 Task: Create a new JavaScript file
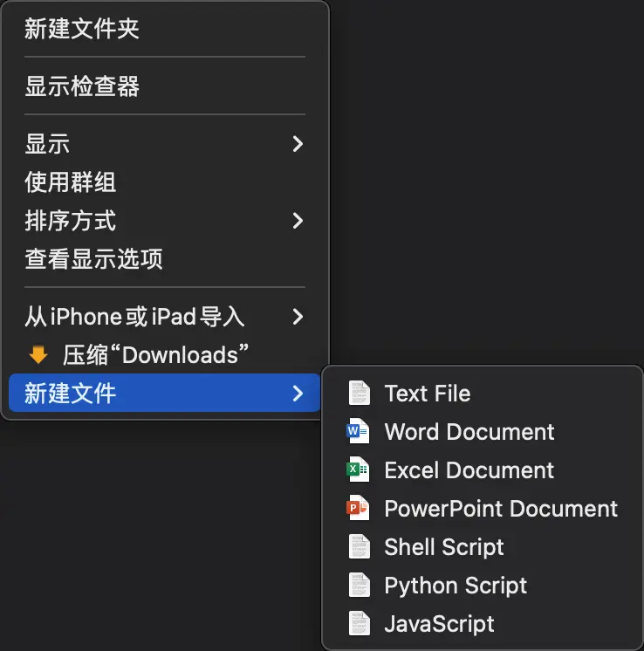483,623
